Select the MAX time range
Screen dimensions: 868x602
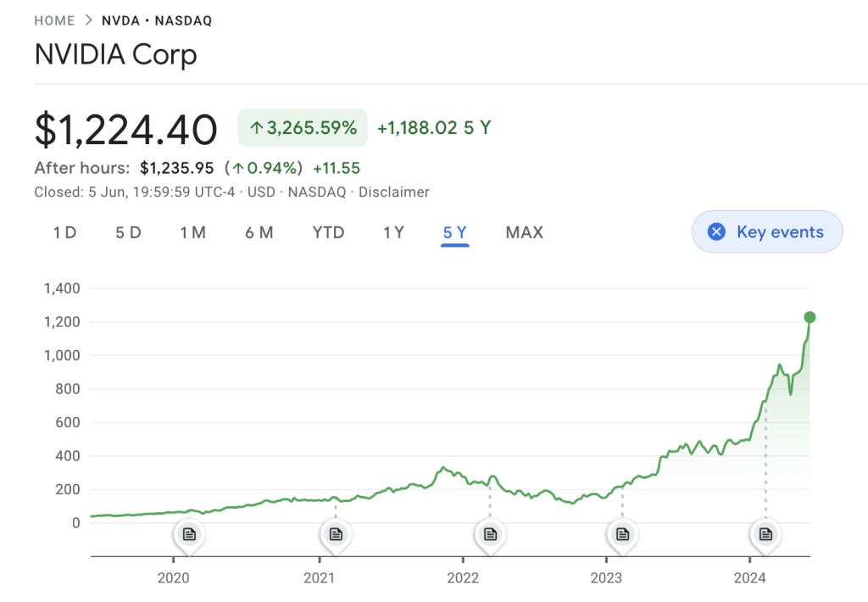tap(524, 231)
